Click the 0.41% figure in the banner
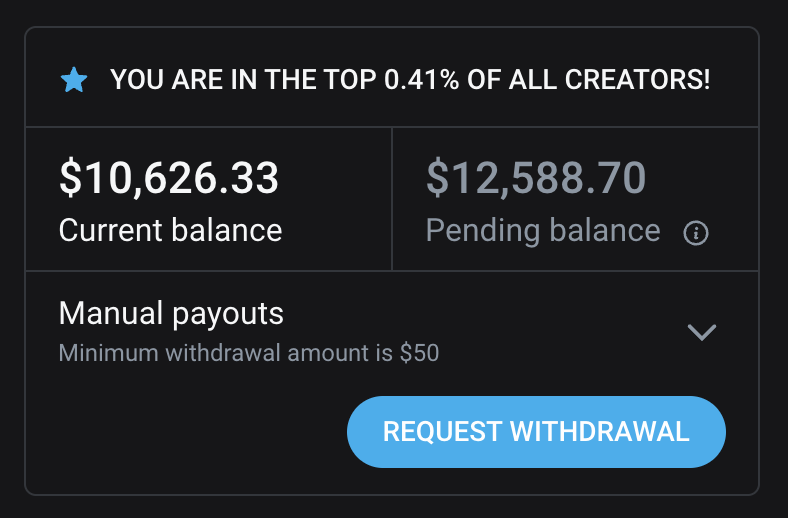 pyautogui.click(x=421, y=80)
